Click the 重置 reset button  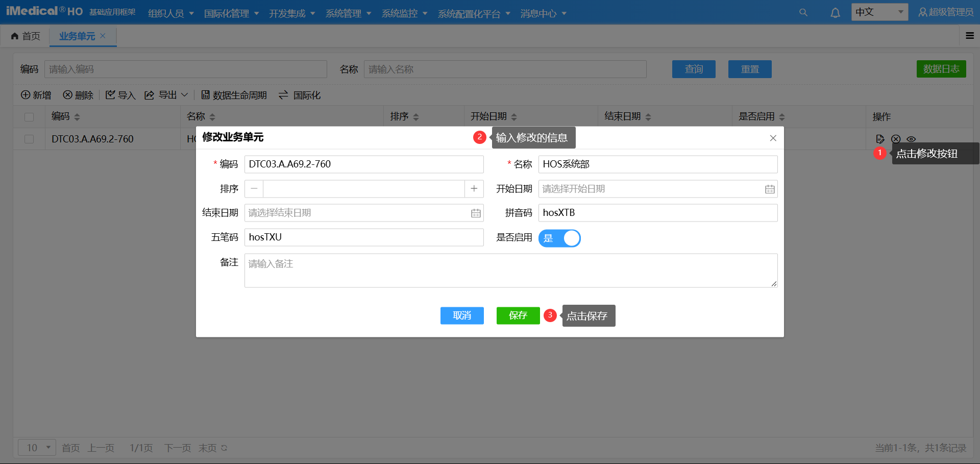tap(750, 69)
